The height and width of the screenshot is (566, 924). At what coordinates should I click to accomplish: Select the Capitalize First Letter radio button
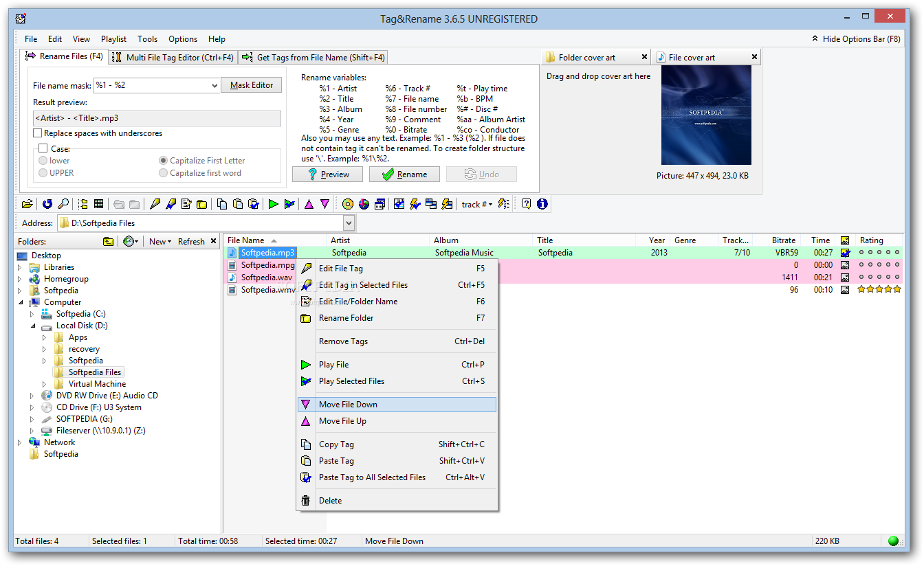(164, 161)
